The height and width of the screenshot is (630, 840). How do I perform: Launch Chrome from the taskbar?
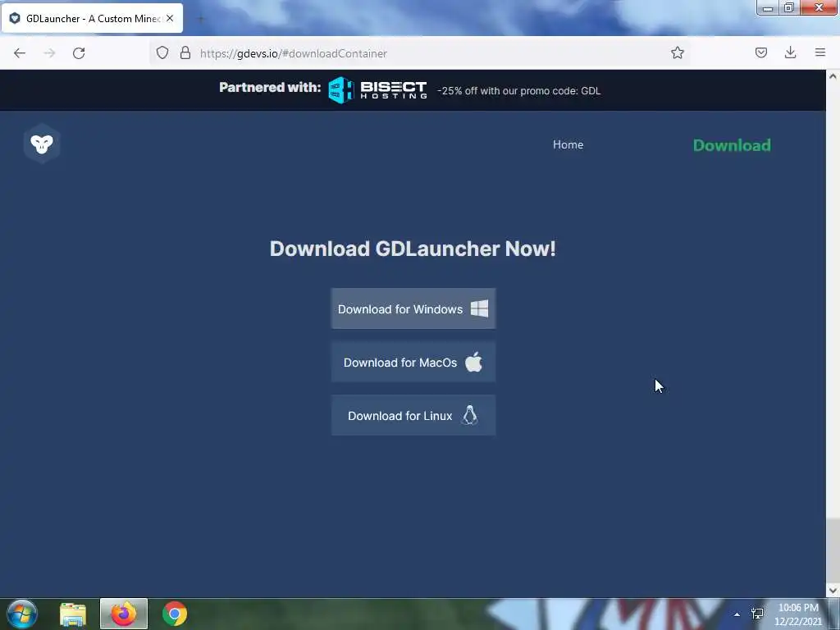(175, 614)
